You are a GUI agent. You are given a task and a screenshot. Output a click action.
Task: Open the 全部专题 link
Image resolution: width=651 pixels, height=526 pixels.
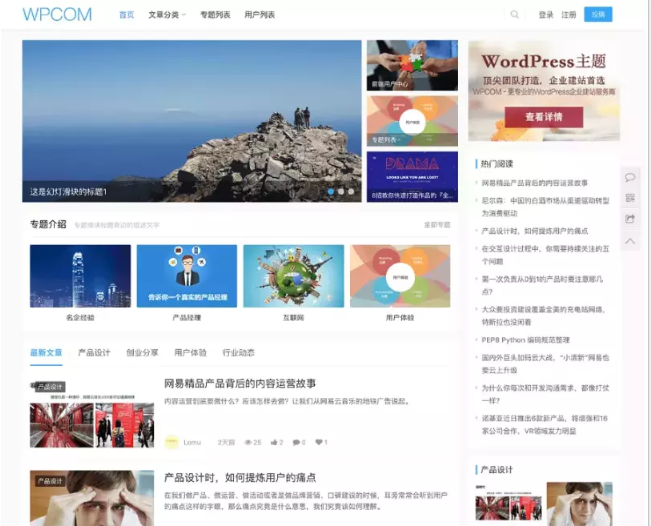pos(437,225)
